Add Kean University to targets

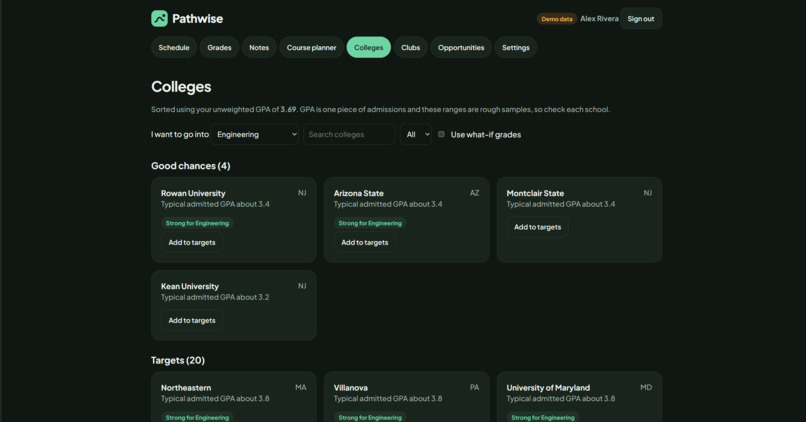(192, 320)
